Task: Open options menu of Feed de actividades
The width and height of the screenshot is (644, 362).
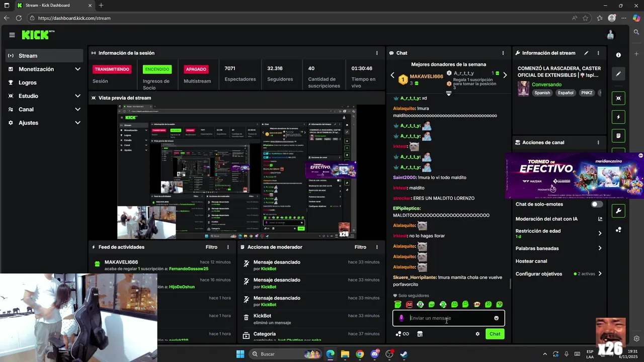Action: pos(228,247)
